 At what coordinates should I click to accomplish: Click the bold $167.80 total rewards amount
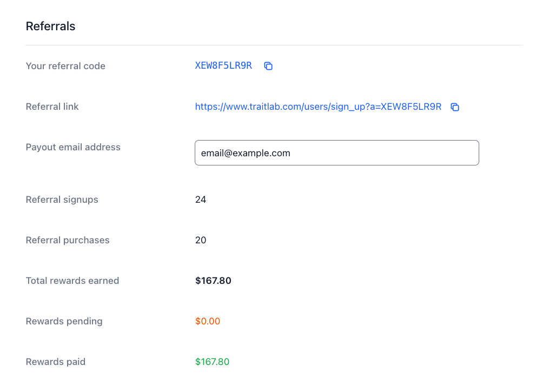213,281
